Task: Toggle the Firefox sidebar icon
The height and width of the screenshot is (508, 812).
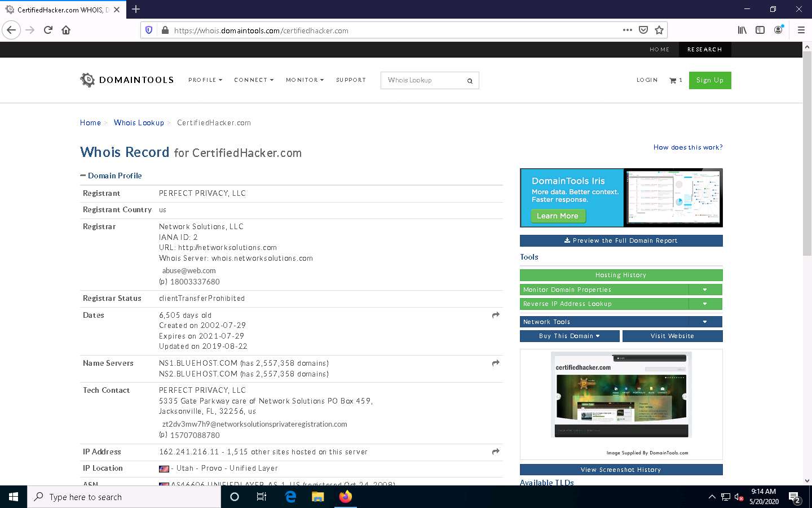Action: click(760, 30)
